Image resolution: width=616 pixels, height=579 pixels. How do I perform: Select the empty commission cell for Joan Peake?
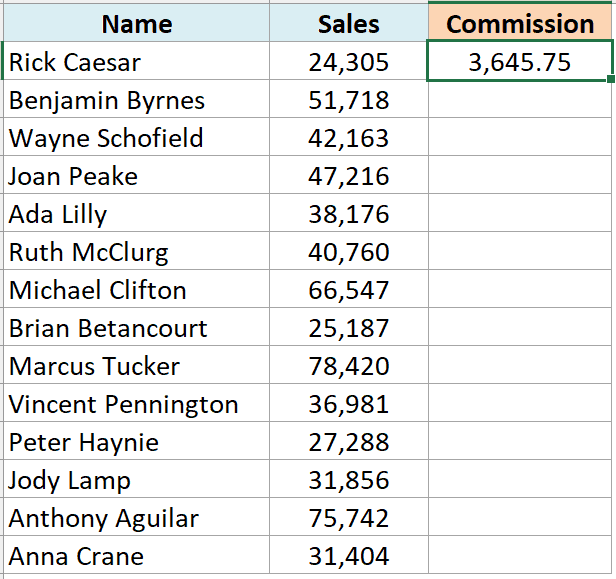[x=519, y=175]
